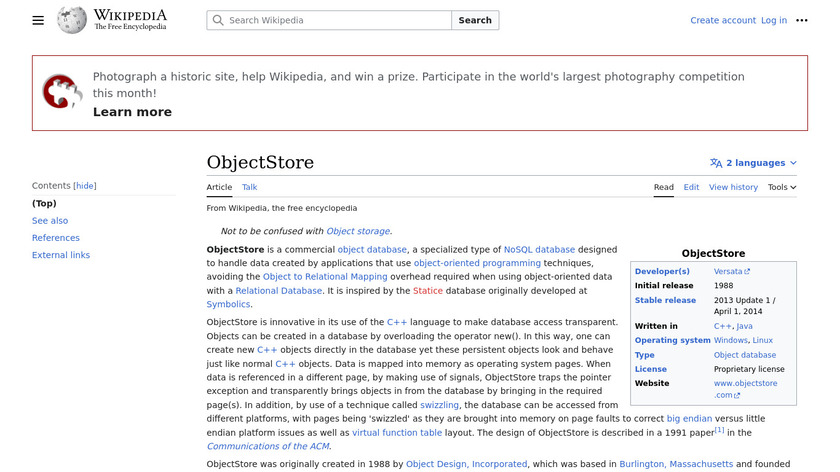Click the translate languages icon
The height and width of the screenshot is (472, 840).
click(716, 163)
